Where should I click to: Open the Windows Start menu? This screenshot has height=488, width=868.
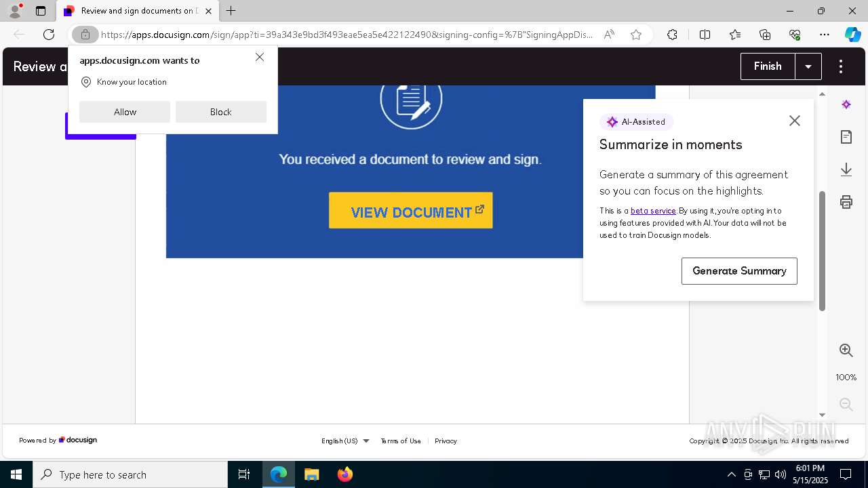coord(16,474)
